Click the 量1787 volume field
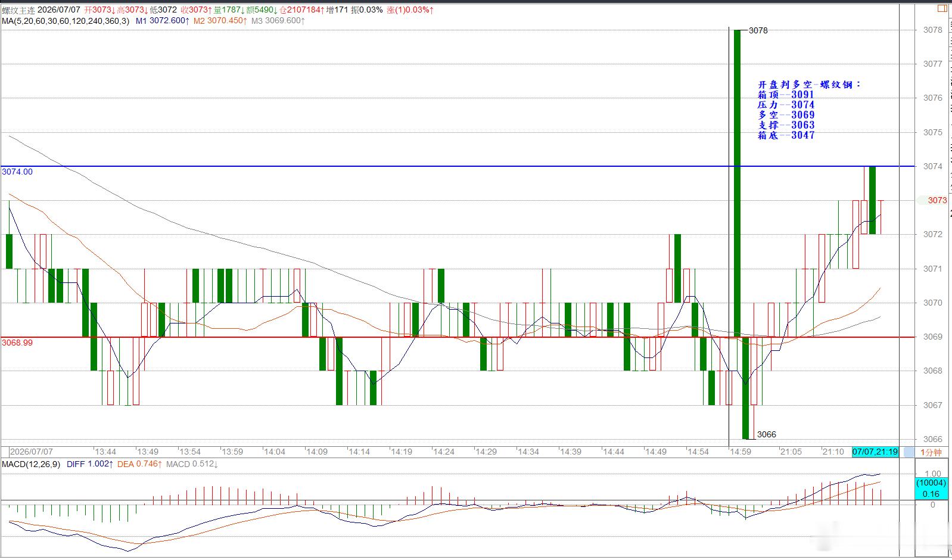 pos(229,10)
